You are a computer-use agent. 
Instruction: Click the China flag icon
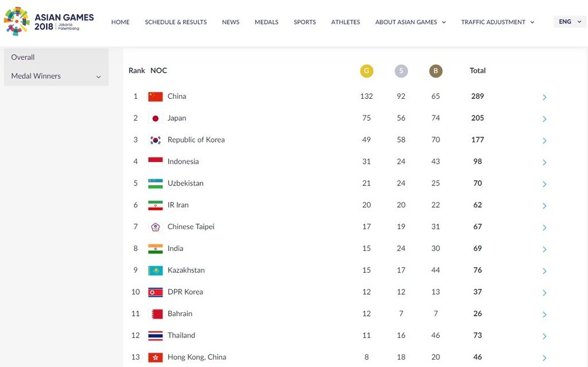click(156, 96)
